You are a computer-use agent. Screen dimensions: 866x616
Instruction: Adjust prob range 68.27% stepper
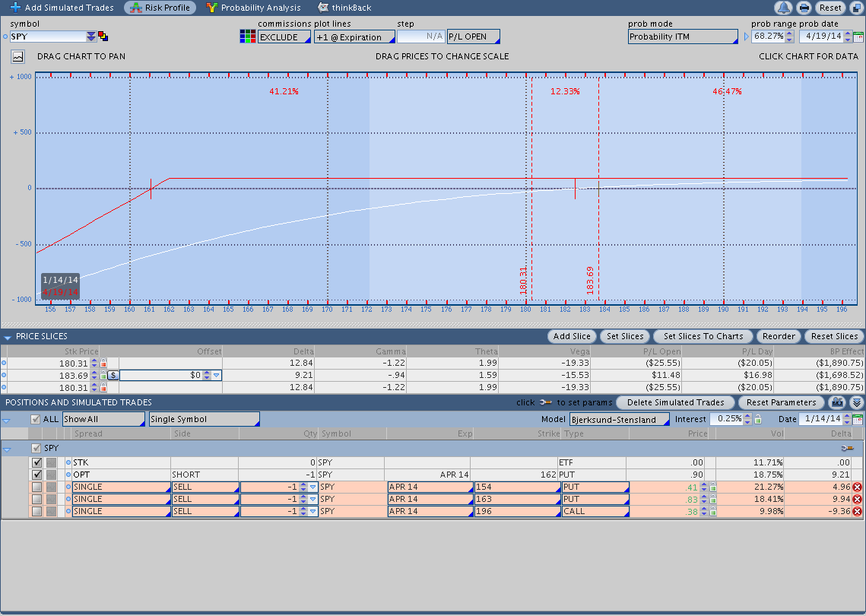point(790,37)
